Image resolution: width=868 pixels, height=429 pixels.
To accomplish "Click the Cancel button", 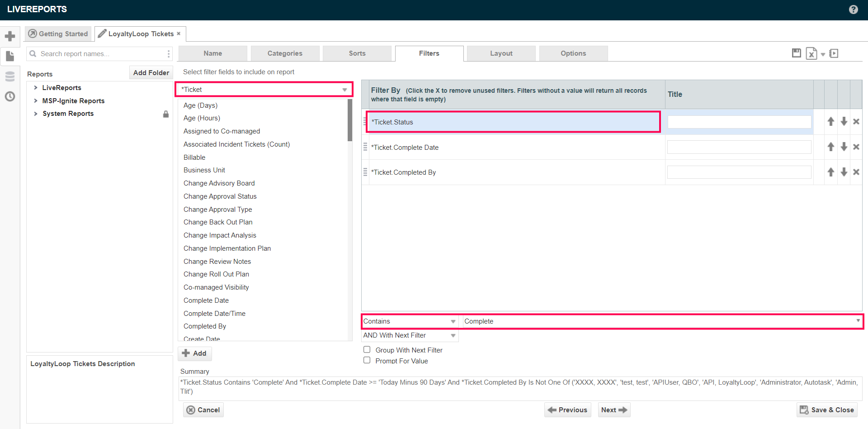I will click(x=203, y=410).
